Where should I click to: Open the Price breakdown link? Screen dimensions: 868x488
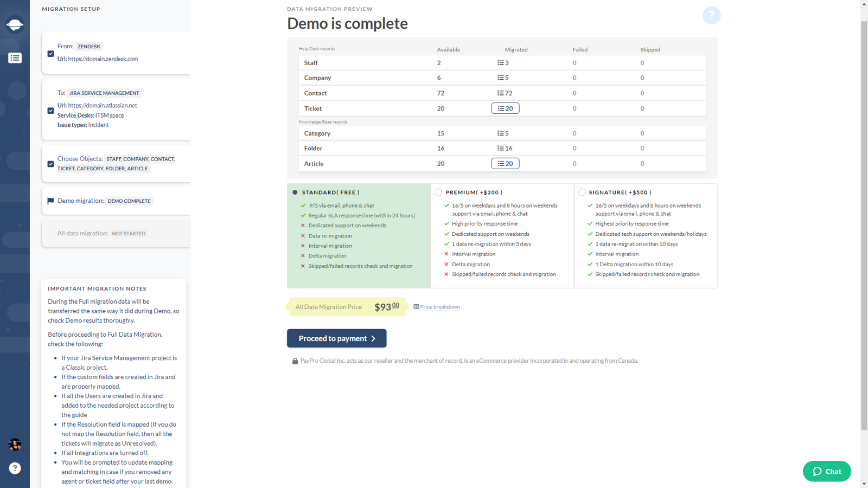tap(437, 307)
